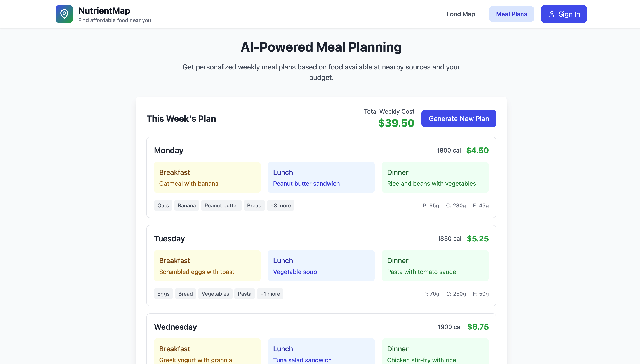Expand Tuesday's '+1 more' ingredients
Image resolution: width=640 pixels, height=364 pixels.
pyautogui.click(x=270, y=294)
